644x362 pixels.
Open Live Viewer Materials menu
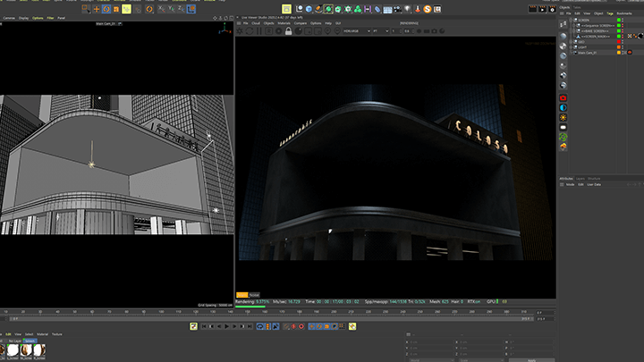click(284, 23)
